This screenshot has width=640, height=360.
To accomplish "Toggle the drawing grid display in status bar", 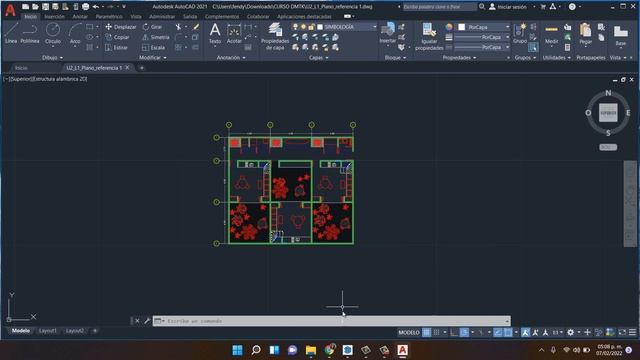I will (426, 332).
